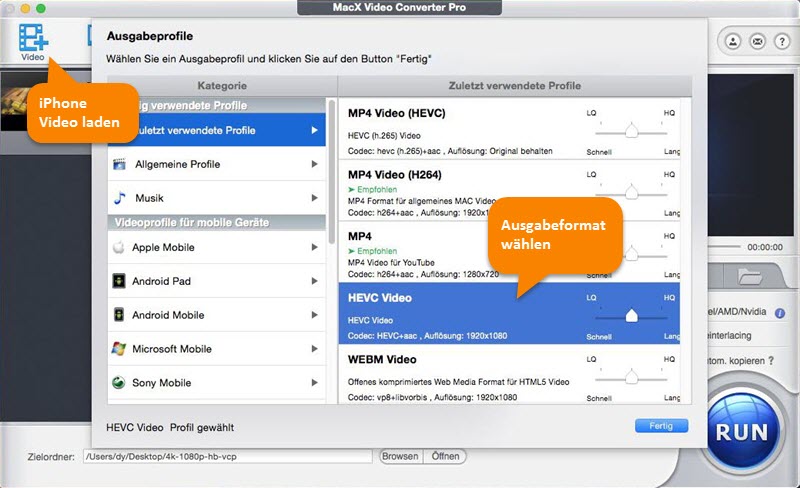
Task: Start conversion with the RUN button
Action: [742, 432]
